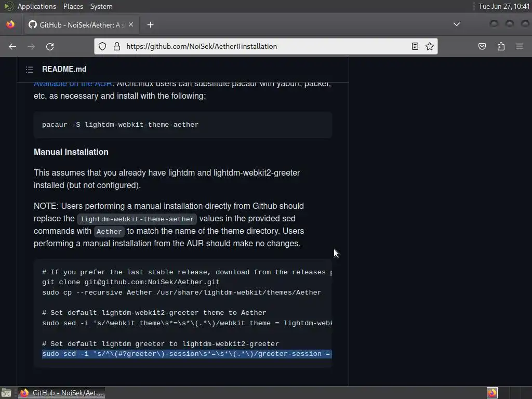Open the tracking protection shield icon

pyautogui.click(x=102, y=46)
